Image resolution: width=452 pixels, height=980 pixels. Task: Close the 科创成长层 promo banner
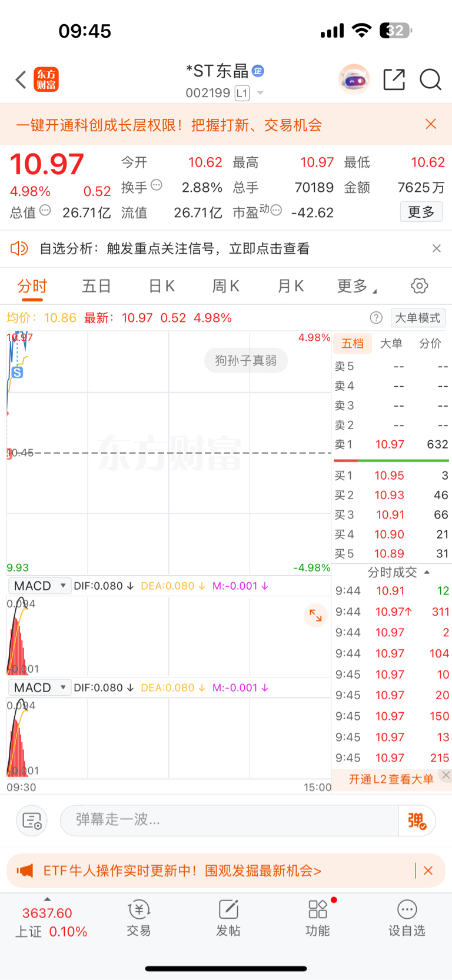point(431,124)
